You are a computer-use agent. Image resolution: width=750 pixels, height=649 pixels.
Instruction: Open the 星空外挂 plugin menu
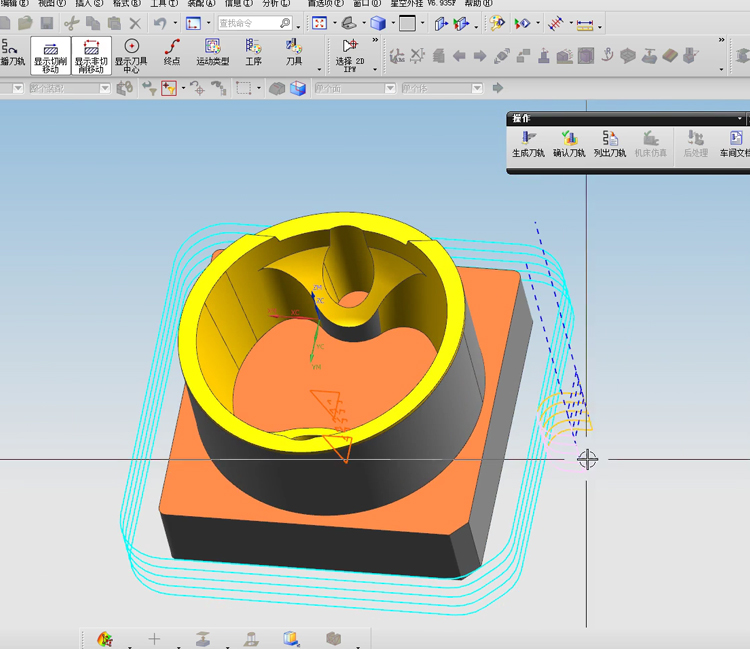pos(423,3)
